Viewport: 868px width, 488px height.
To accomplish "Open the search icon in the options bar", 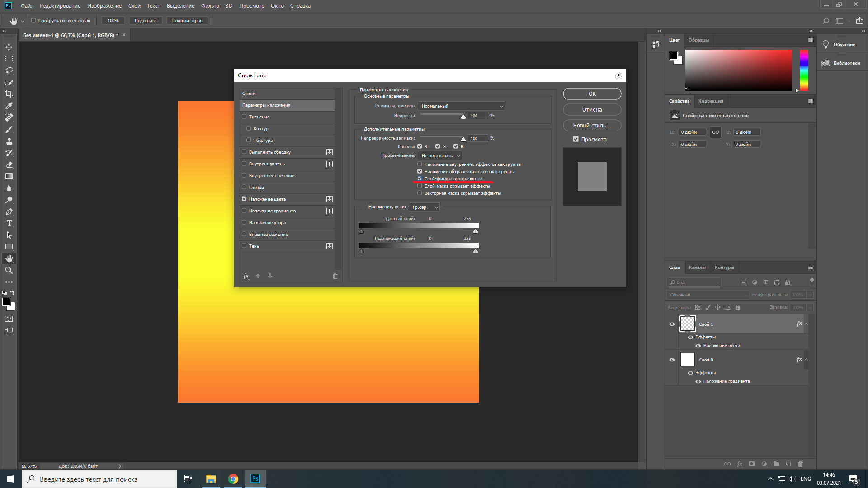I will (826, 21).
